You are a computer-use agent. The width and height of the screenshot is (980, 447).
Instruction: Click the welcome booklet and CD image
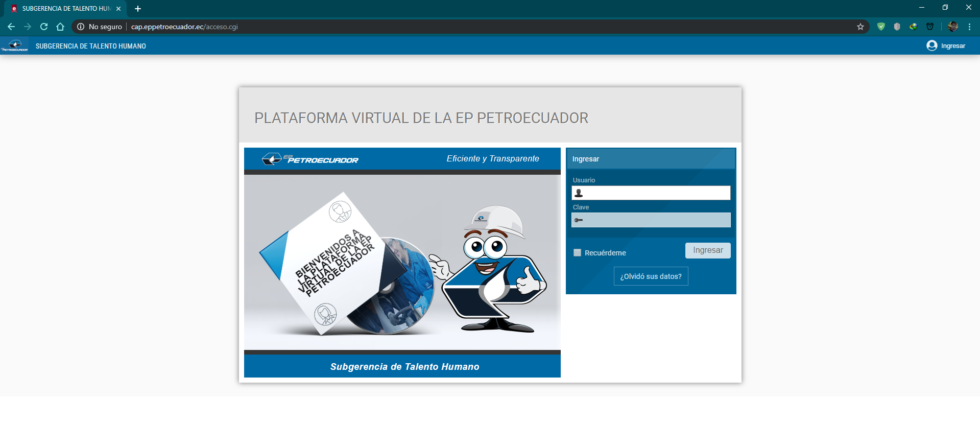(x=346, y=264)
